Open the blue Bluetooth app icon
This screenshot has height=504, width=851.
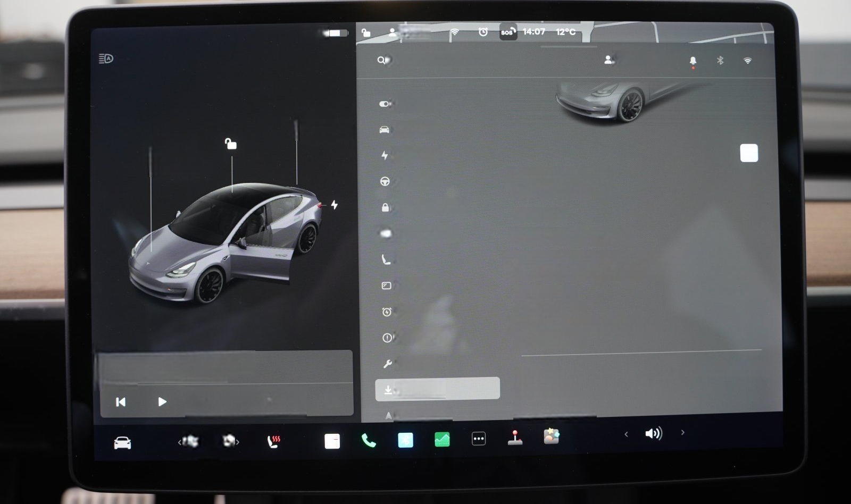405,440
